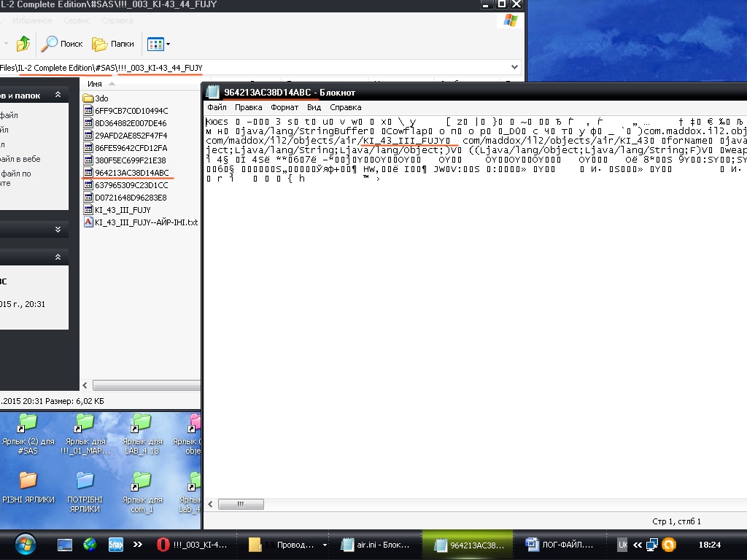Viewport: 747px width, 560px height.
Task: Select desktop shortcut Ярлык для LAB_4.13
Action: (142, 434)
